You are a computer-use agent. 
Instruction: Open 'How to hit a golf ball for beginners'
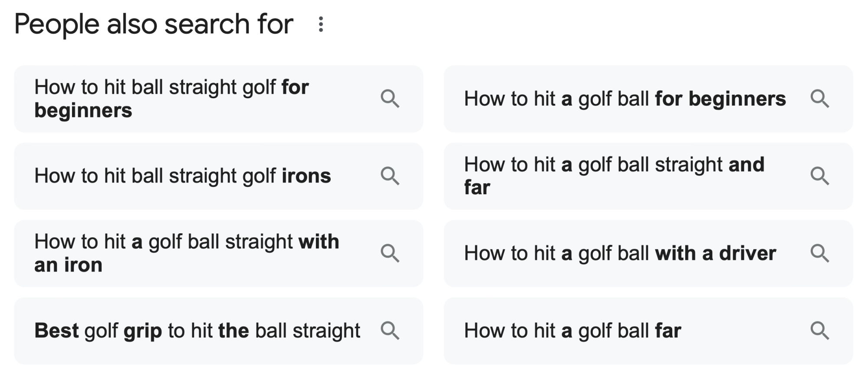tap(648, 99)
